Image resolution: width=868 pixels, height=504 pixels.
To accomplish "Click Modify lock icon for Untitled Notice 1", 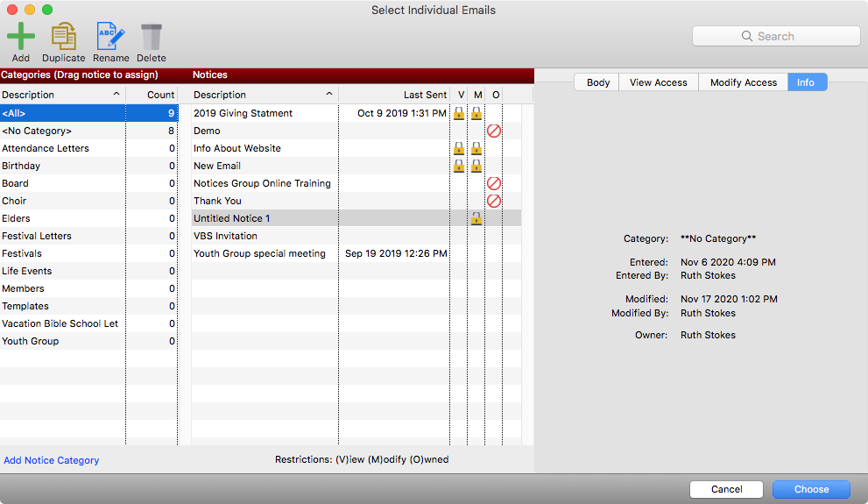I will point(476,218).
